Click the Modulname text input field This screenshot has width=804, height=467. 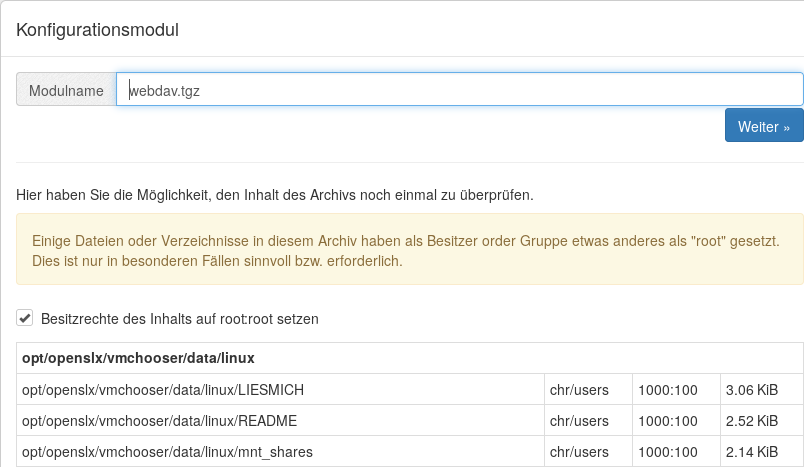point(460,90)
